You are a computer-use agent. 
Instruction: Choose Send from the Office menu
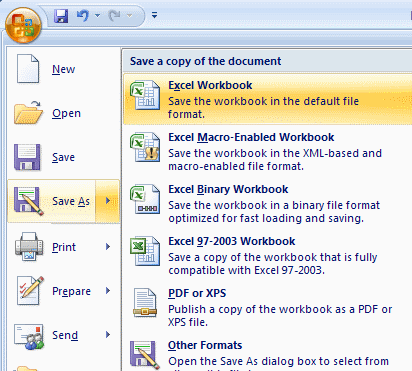click(x=63, y=335)
